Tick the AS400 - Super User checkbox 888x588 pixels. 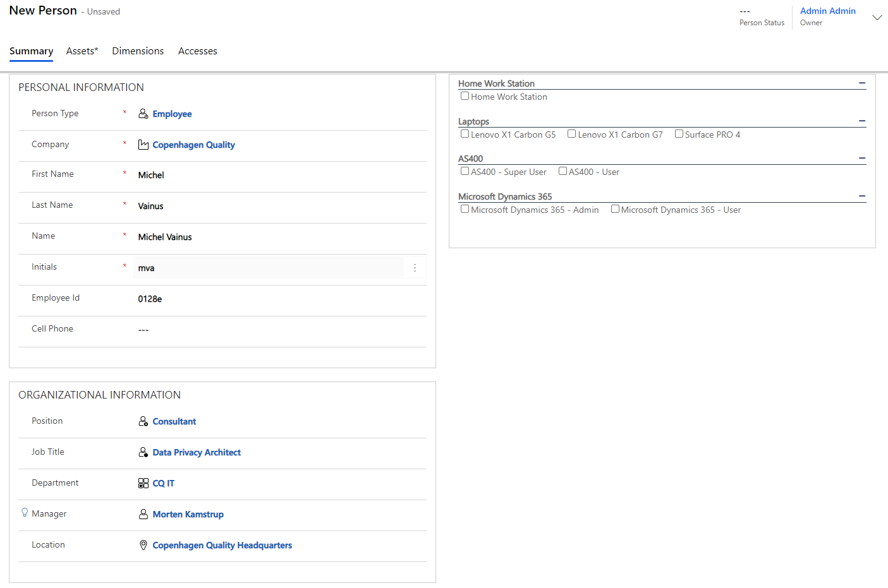point(465,171)
